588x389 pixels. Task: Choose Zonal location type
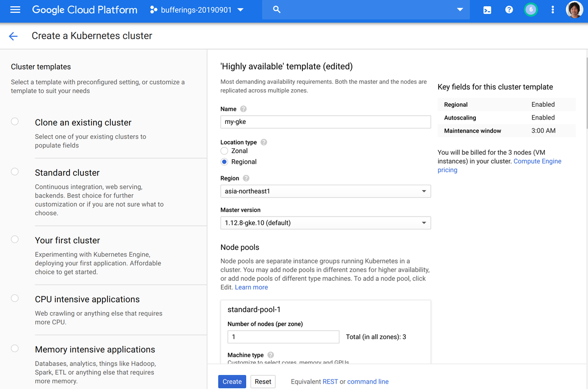pyautogui.click(x=224, y=151)
